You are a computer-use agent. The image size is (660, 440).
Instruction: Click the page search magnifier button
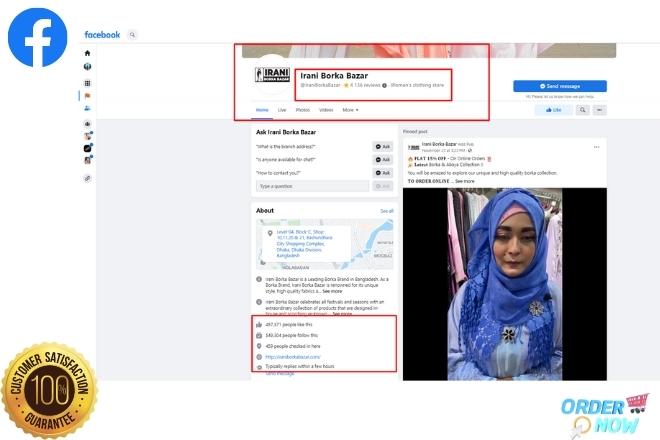(x=583, y=110)
